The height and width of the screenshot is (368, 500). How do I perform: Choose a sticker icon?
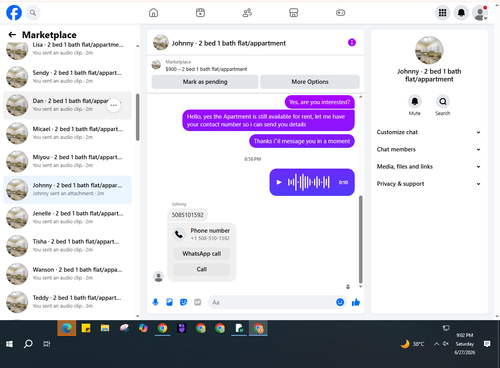183,302
